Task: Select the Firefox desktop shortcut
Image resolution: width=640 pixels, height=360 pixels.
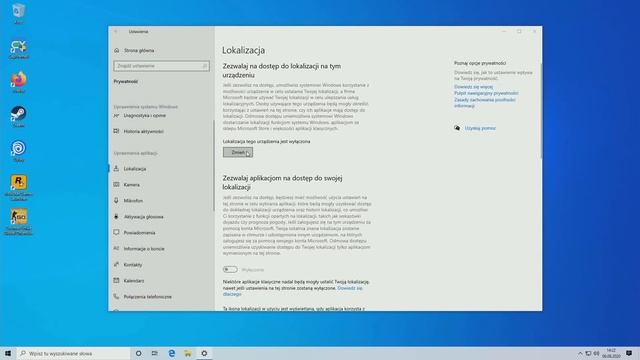Action: click(x=18, y=82)
